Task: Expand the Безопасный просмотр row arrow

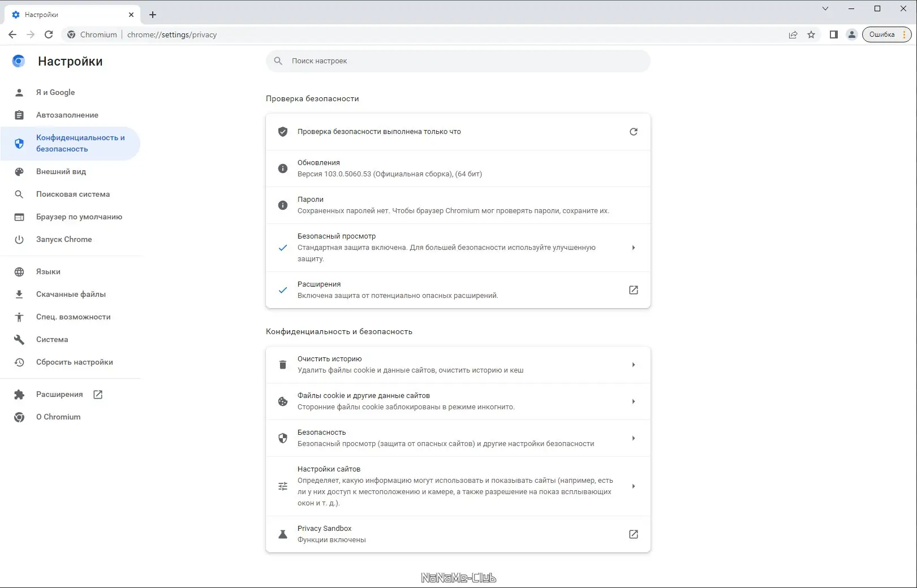Action: pos(634,248)
